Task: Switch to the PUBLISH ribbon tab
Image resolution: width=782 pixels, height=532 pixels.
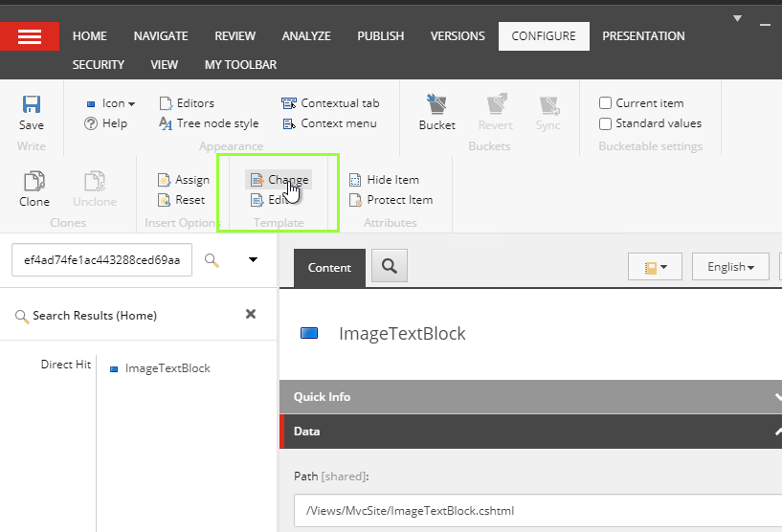Action: pyautogui.click(x=381, y=36)
